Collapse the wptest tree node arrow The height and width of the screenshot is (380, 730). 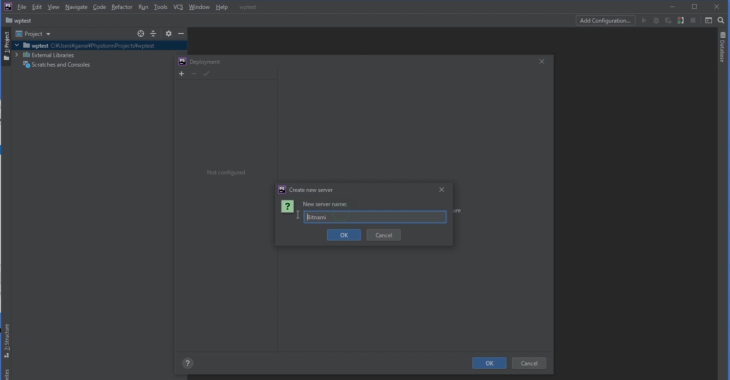(17, 46)
